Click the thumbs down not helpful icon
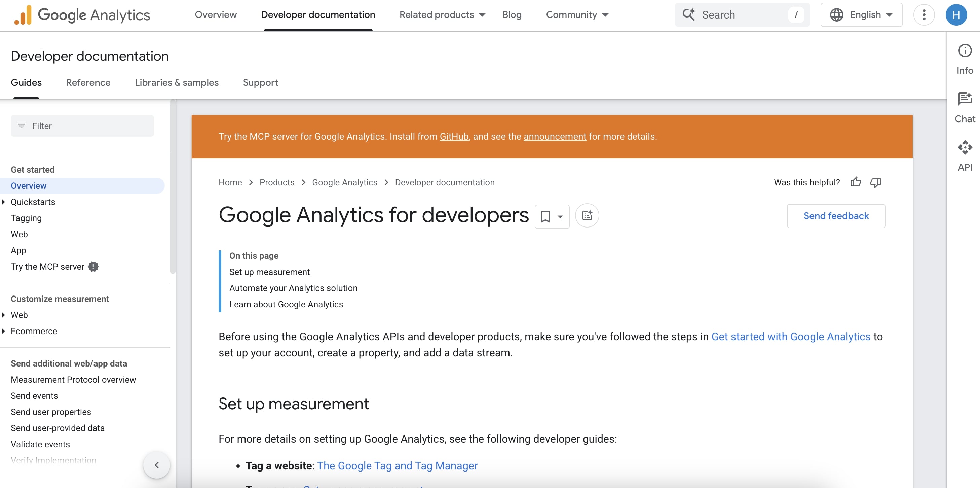The image size is (980, 488). click(x=875, y=182)
